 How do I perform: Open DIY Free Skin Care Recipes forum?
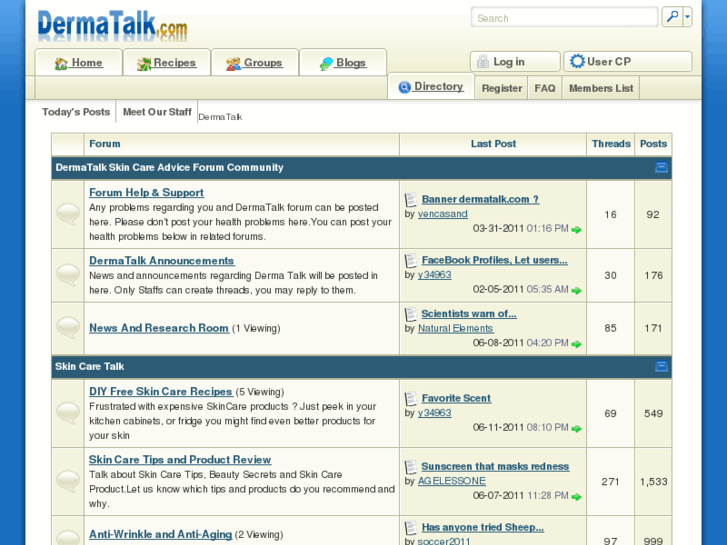[x=160, y=391]
